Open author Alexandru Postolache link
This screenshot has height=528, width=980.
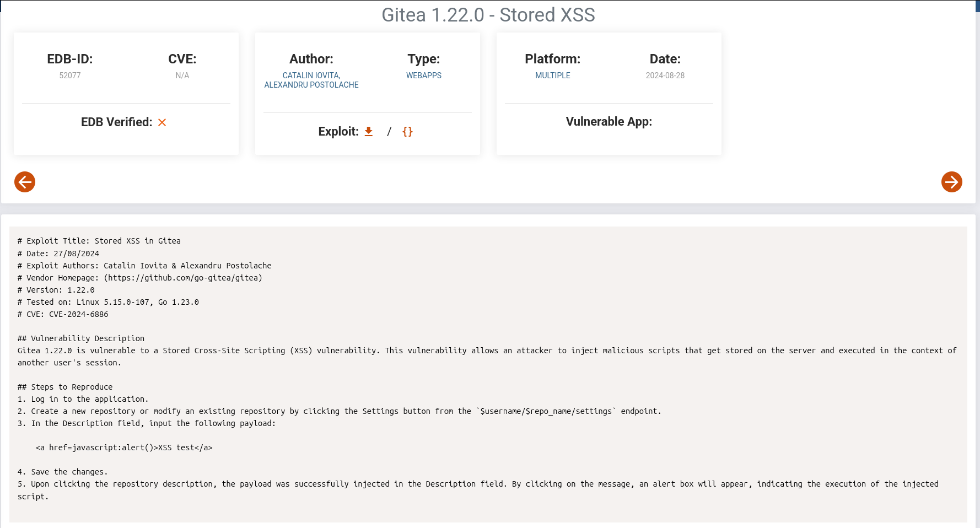coord(311,85)
